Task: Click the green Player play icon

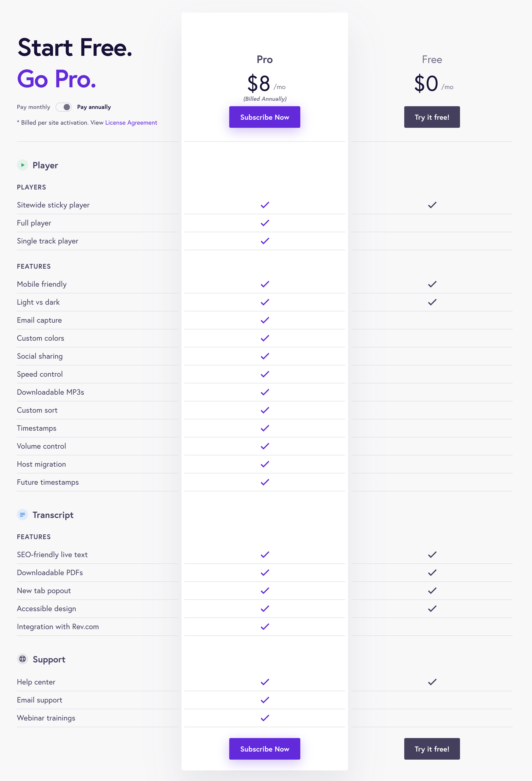Action: pyautogui.click(x=22, y=165)
